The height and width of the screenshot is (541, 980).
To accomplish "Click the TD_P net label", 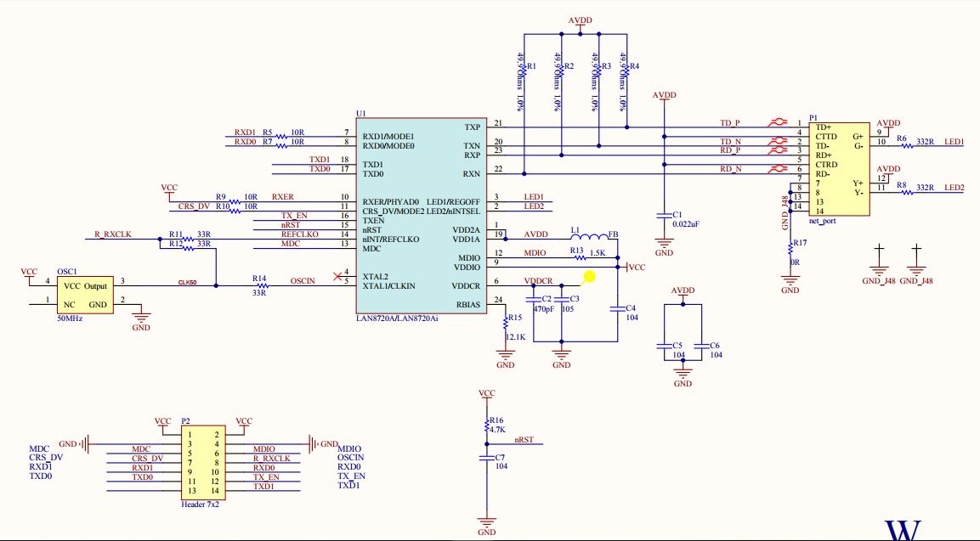I will [x=730, y=123].
